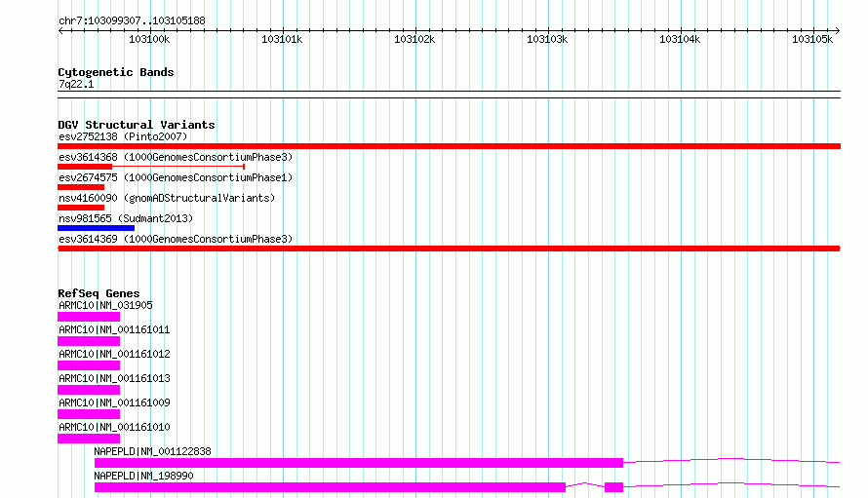Open the DGV Structural Variants track heading
868x498 pixels.
click(x=137, y=125)
